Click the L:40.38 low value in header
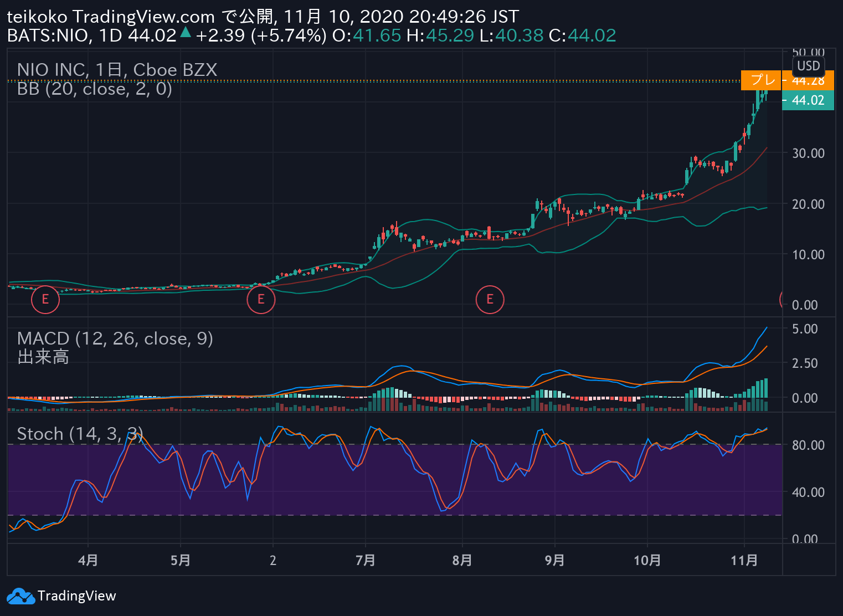 [511, 35]
